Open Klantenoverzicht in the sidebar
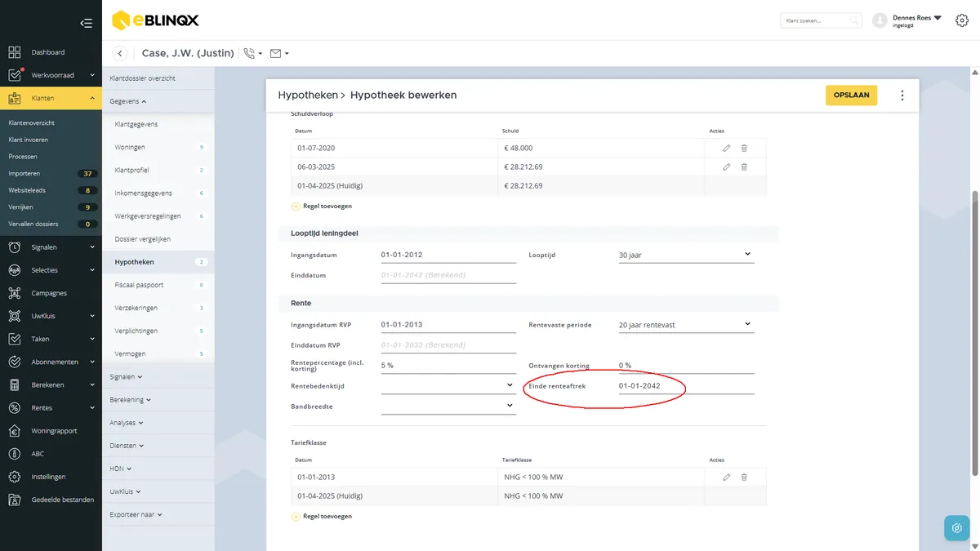This screenshot has height=551, width=980. pos(32,122)
